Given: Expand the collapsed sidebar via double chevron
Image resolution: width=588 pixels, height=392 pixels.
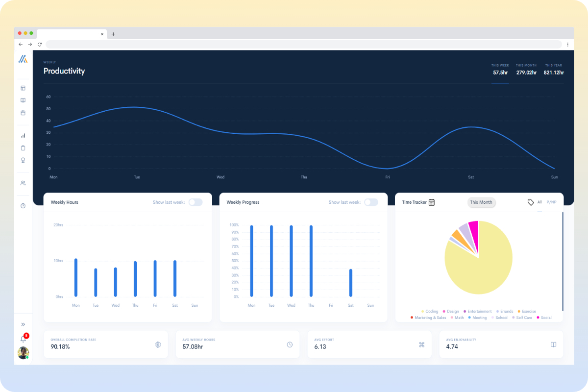Looking at the screenshot, I should click(x=23, y=324).
